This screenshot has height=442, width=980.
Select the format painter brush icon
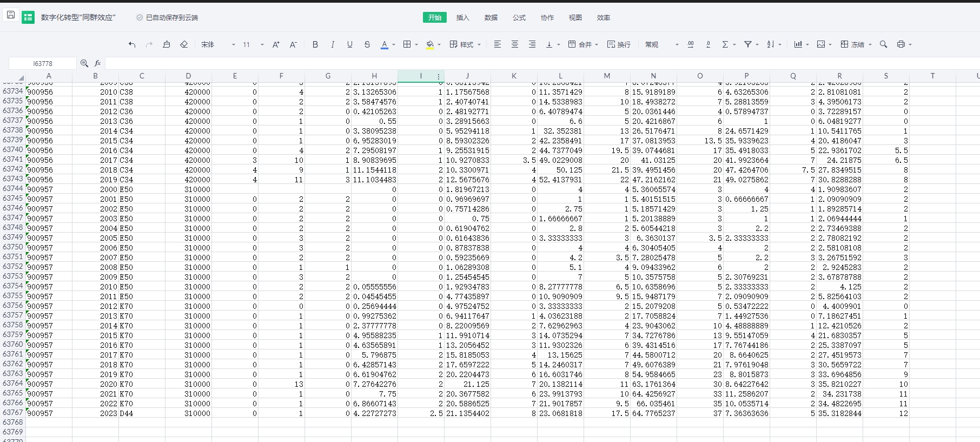[x=167, y=44]
